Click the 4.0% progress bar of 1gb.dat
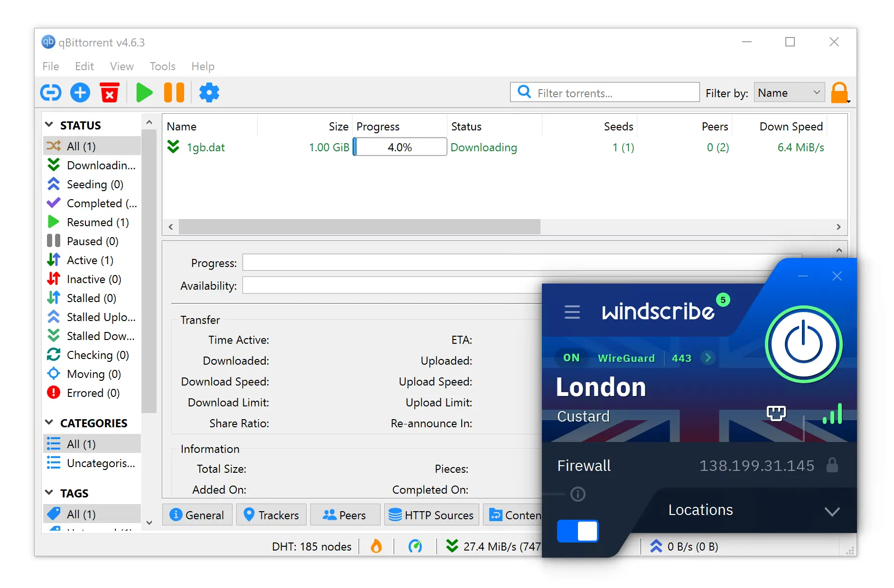This screenshot has height=588, width=894. 400,147
